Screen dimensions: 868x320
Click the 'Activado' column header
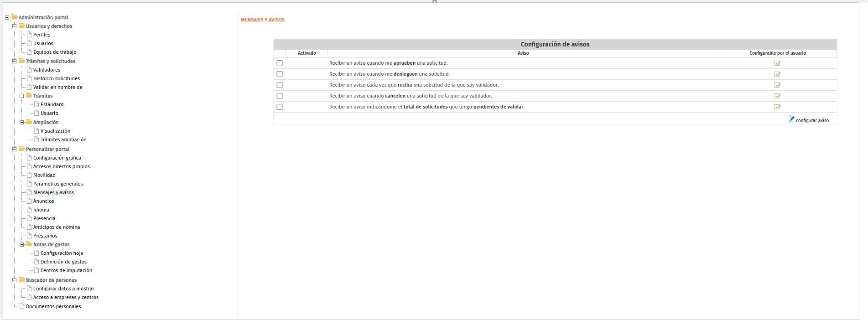pyautogui.click(x=307, y=53)
